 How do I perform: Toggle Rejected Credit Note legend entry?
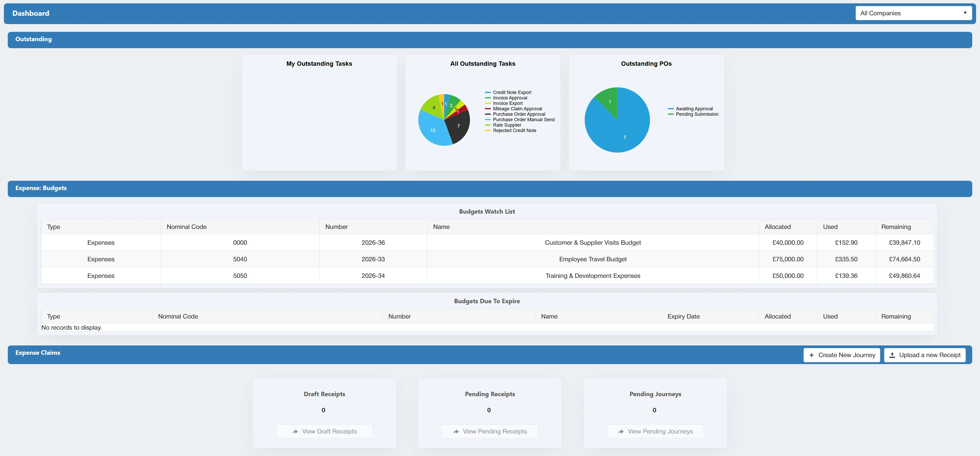(510, 131)
